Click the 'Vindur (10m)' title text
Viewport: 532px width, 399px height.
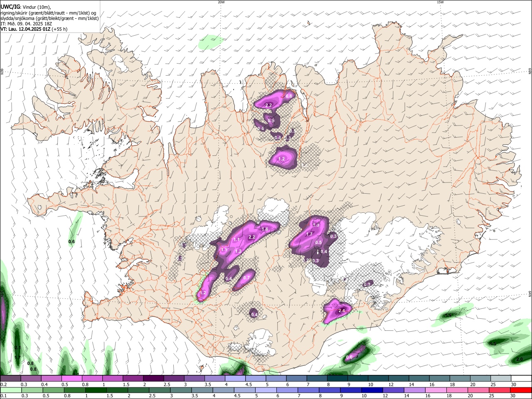pos(36,7)
